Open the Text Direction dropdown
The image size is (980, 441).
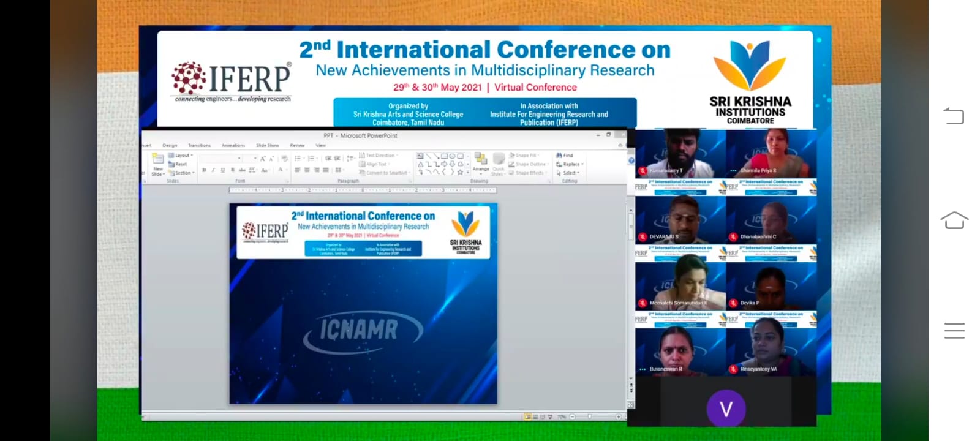(x=379, y=155)
